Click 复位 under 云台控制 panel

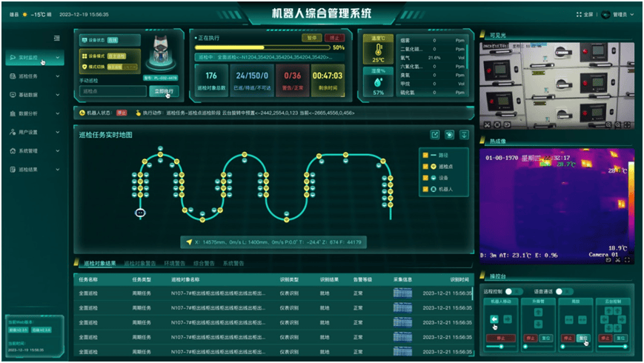point(620,339)
